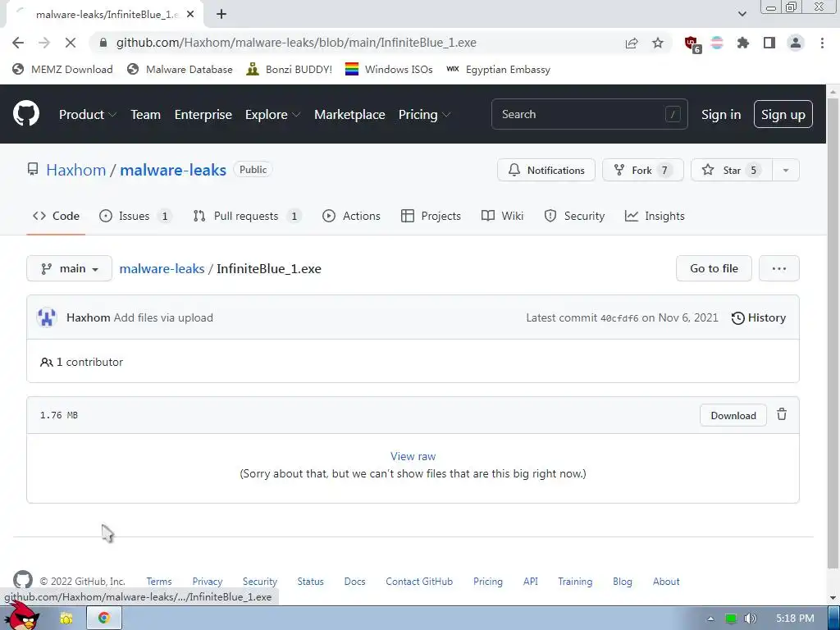
Task: Click the footer GitHub logo
Action: 22,580
